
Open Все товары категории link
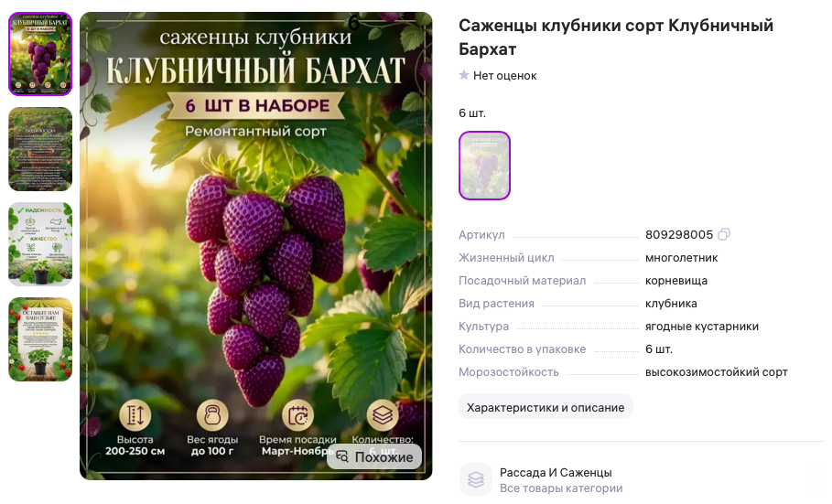point(561,488)
